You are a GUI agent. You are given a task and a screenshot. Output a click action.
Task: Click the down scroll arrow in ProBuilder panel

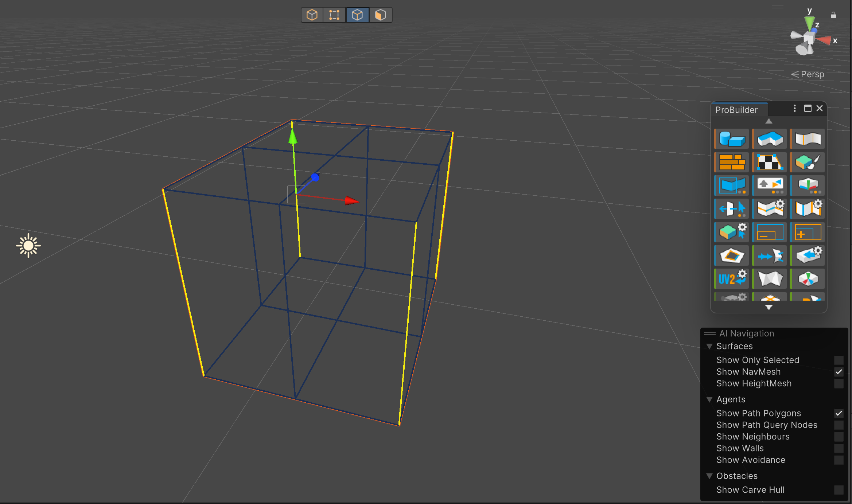(769, 307)
